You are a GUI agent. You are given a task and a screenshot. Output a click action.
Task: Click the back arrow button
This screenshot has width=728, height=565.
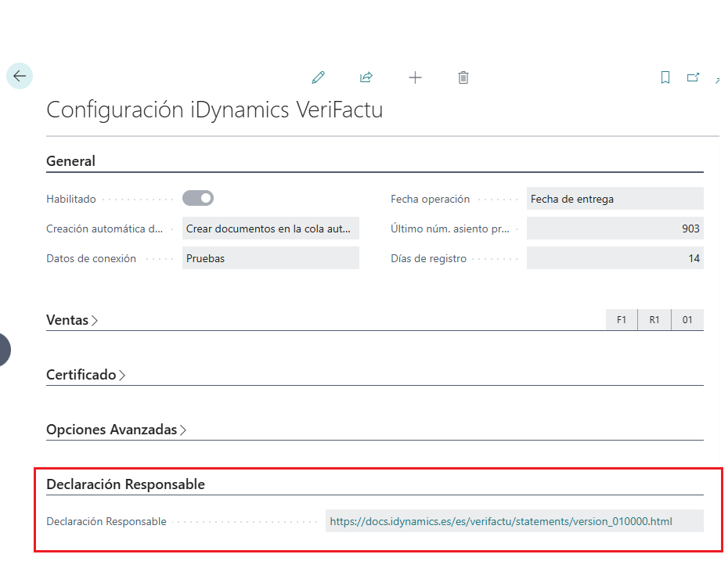tap(20, 76)
